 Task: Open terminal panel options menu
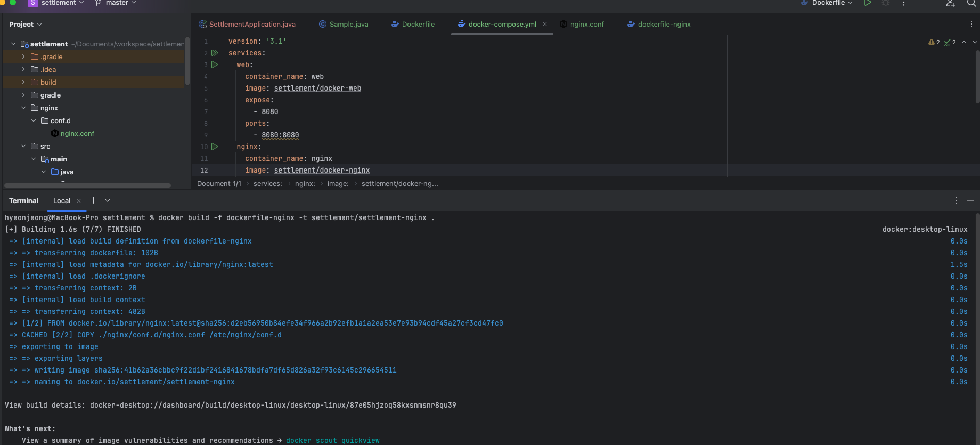(x=957, y=200)
